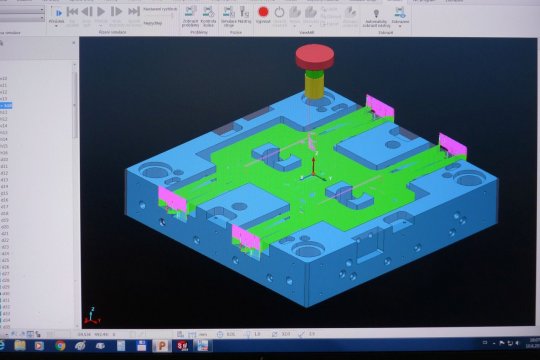
Task: Click the simulation Play button
Action: point(101,12)
